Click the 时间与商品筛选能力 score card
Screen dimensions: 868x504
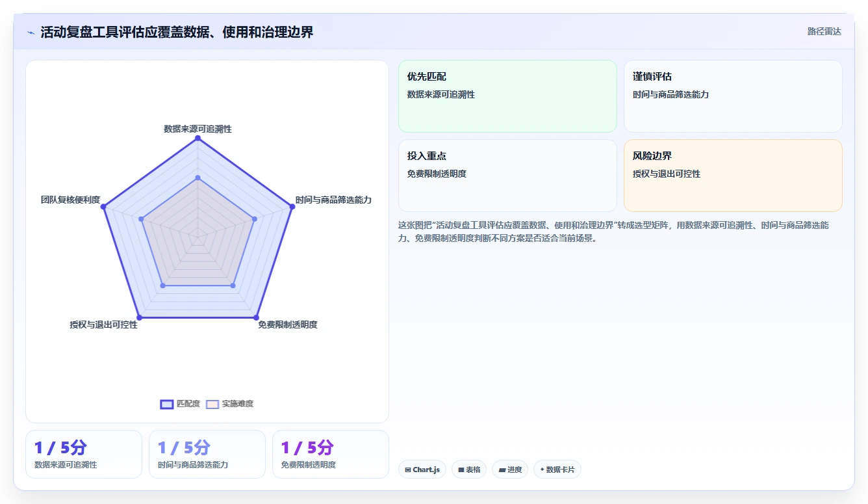point(207,454)
